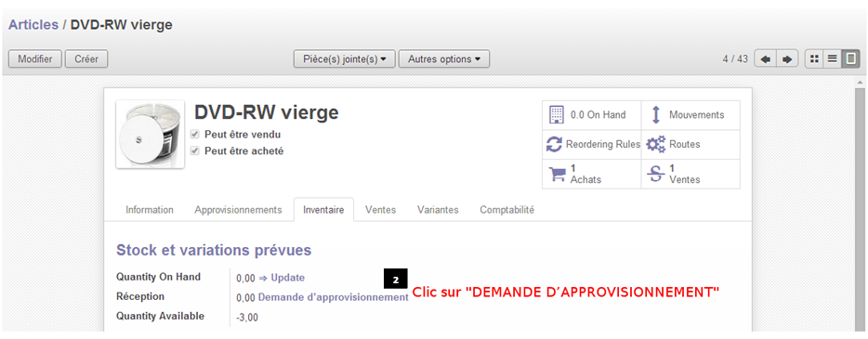The image size is (868, 339).
Task: Open Ventes sales button
Action: 690,175
